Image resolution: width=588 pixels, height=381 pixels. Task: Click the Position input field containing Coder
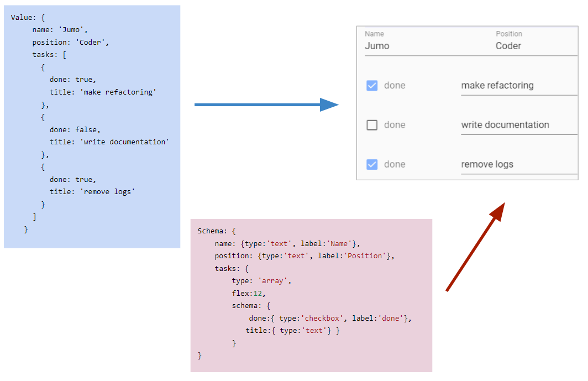(536, 46)
